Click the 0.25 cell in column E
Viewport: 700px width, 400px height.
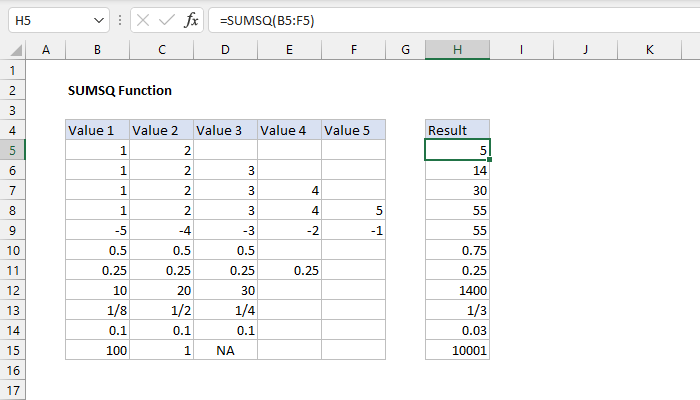[289, 270]
